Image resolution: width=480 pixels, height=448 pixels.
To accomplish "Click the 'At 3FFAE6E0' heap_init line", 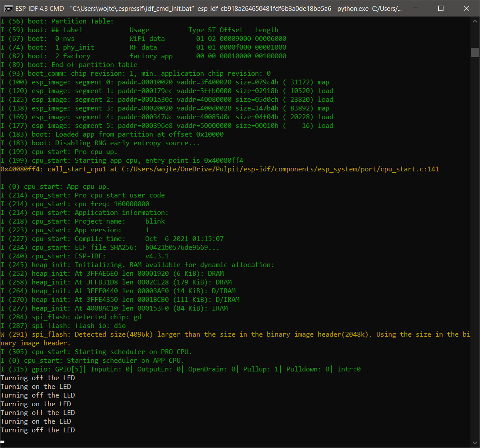I will [112, 274].
